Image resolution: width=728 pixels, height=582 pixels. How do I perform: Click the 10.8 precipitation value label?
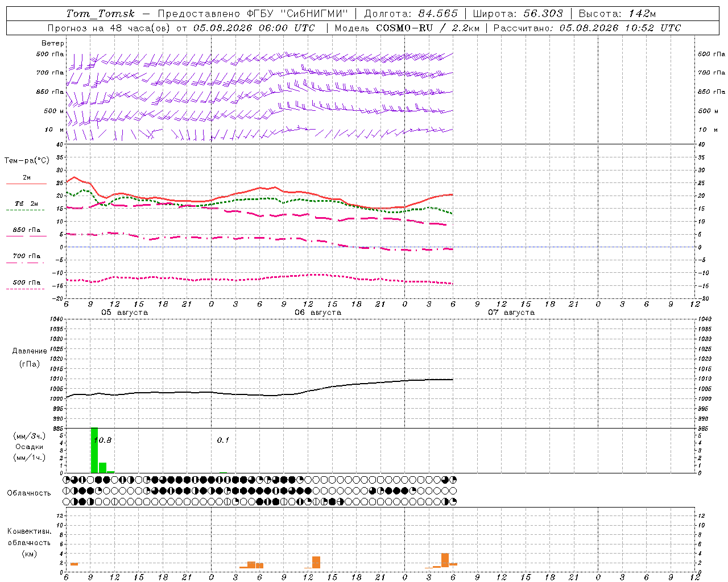click(103, 440)
